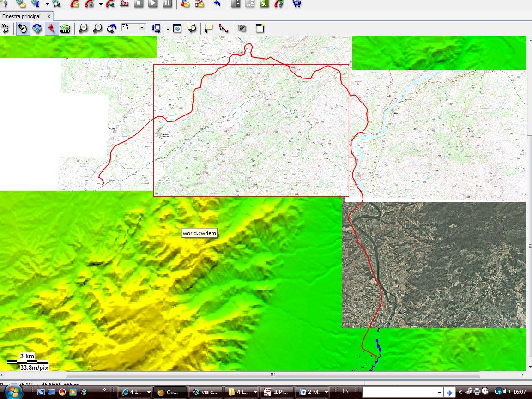Click the camera screenshot icon
This screenshot has width=532, height=399.
coord(241,29)
